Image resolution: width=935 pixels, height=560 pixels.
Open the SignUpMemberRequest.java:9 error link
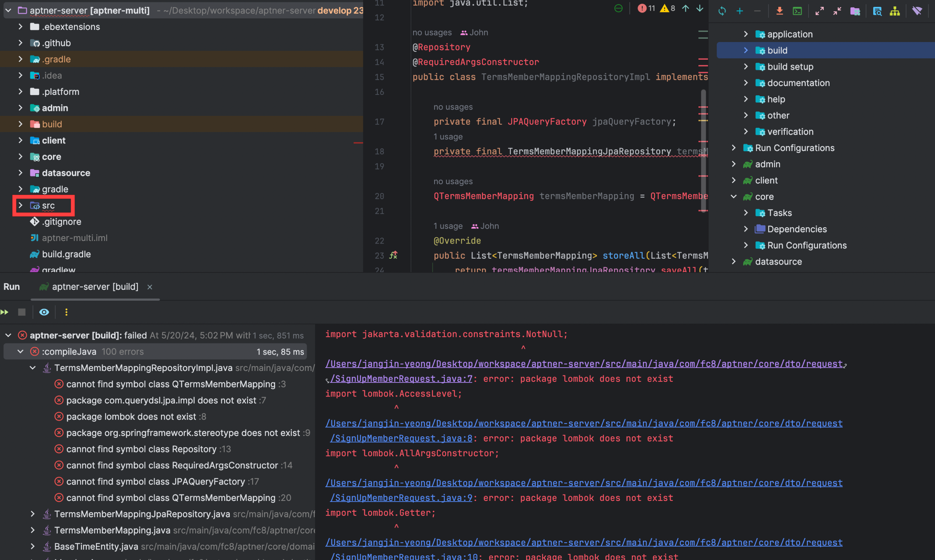(401, 498)
